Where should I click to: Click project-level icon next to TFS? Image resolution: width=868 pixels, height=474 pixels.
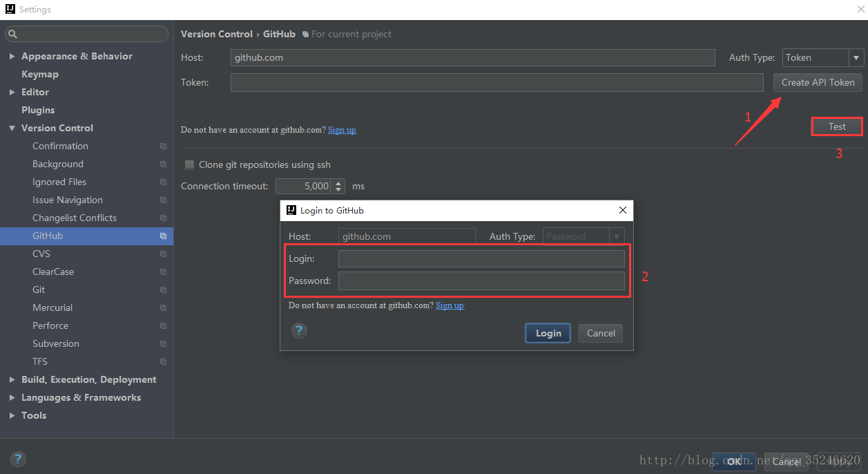tap(163, 362)
